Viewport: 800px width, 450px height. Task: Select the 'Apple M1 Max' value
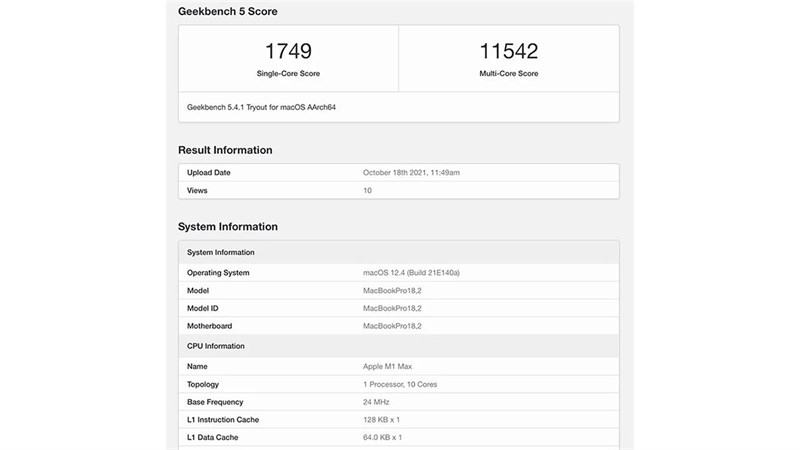[387, 366]
